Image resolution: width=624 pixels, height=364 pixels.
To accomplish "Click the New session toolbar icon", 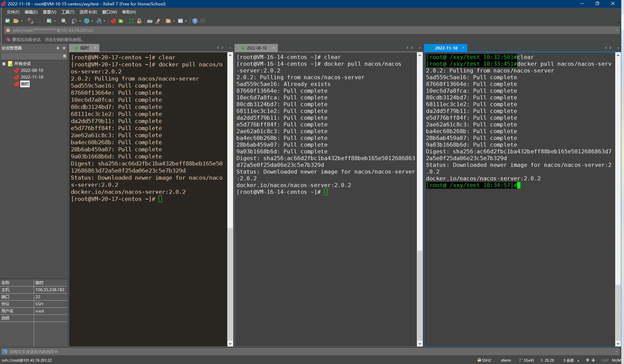I will [x=8, y=21].
